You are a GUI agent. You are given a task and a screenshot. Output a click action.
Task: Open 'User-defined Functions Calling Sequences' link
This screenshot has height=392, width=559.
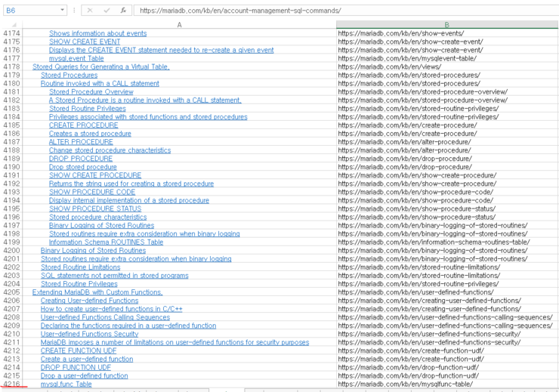pos(105,317)
